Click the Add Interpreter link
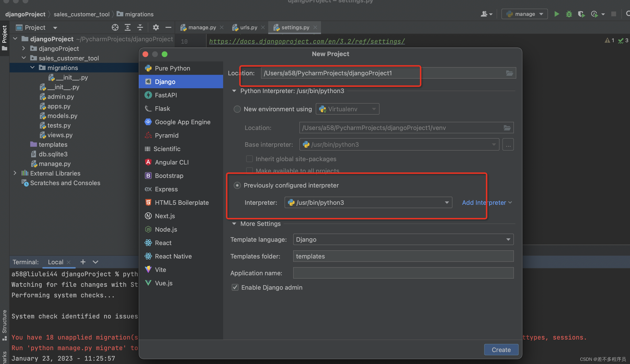This screenshot has height=364, width=630. click(484, 202)
